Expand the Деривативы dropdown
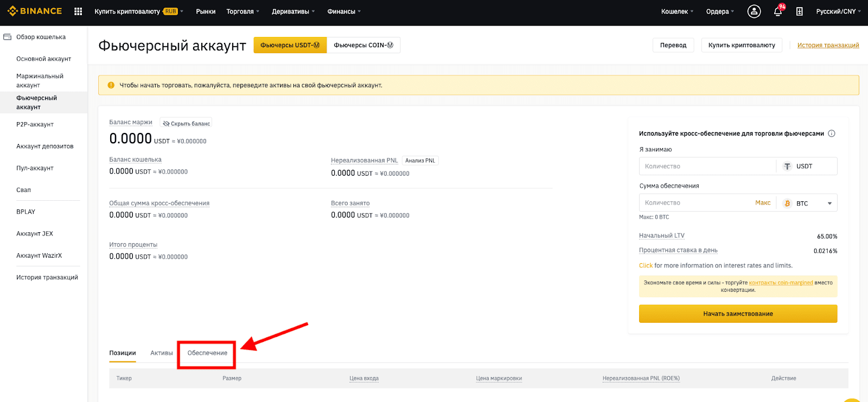 tap(293, 11)
